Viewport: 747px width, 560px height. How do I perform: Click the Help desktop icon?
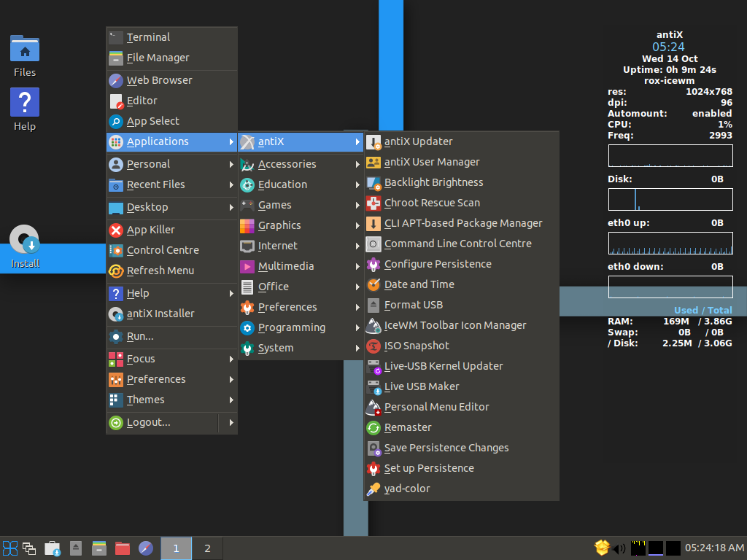coord(25,102)
